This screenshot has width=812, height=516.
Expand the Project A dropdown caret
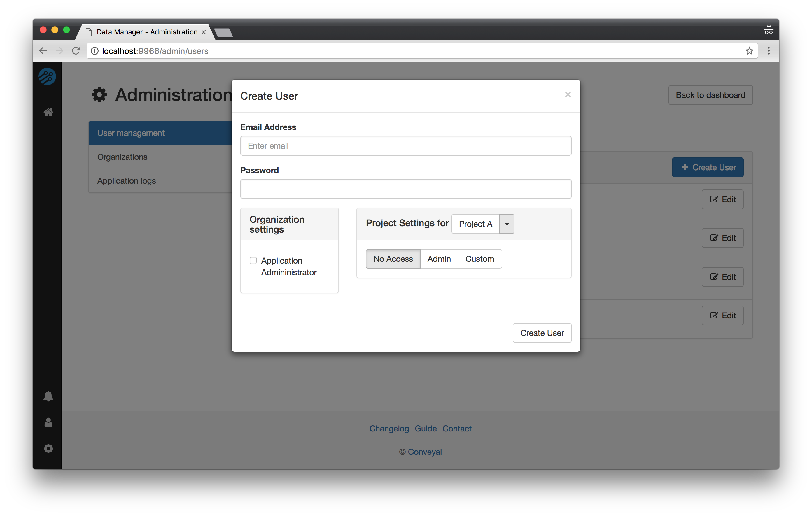(x=507, y=224)
